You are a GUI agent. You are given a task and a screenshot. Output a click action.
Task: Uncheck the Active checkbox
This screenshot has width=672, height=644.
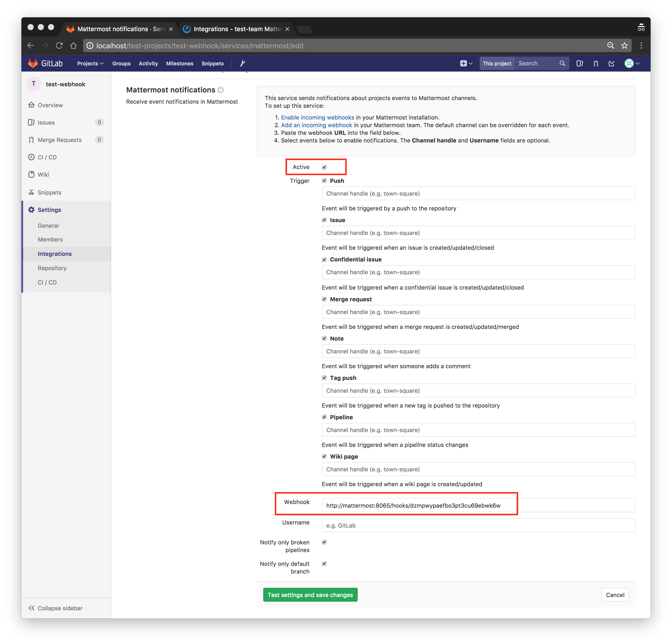point(324,167)
